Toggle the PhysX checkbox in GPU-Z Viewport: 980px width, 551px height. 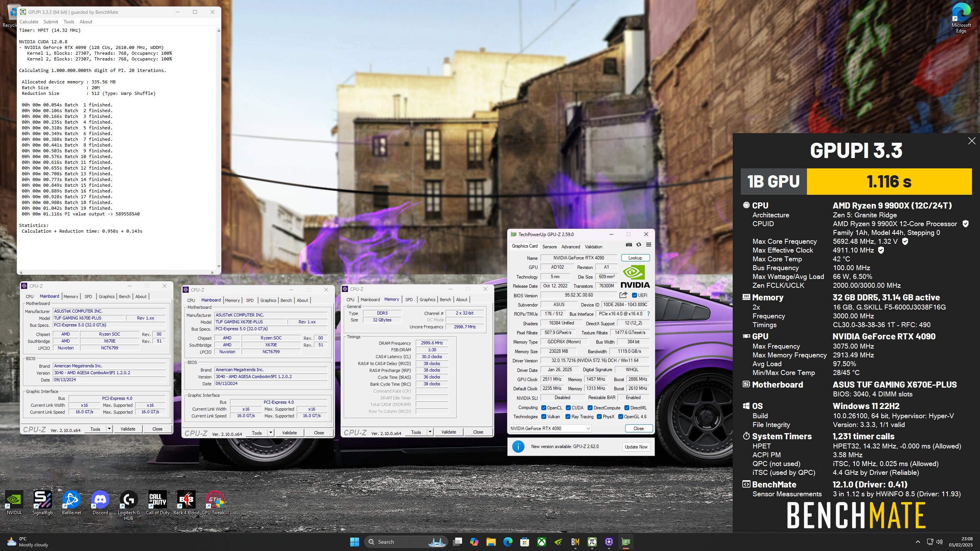pyautogui.click(x=599, y=417)
